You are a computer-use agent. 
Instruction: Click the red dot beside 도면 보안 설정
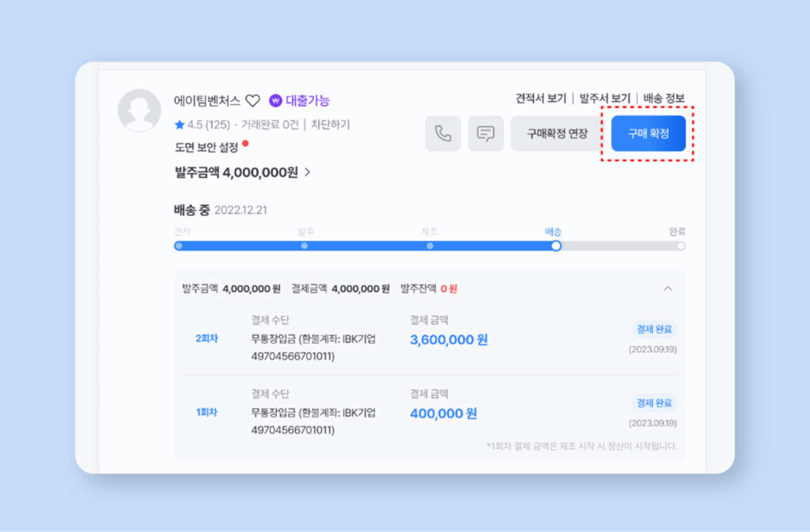point(245,144)
